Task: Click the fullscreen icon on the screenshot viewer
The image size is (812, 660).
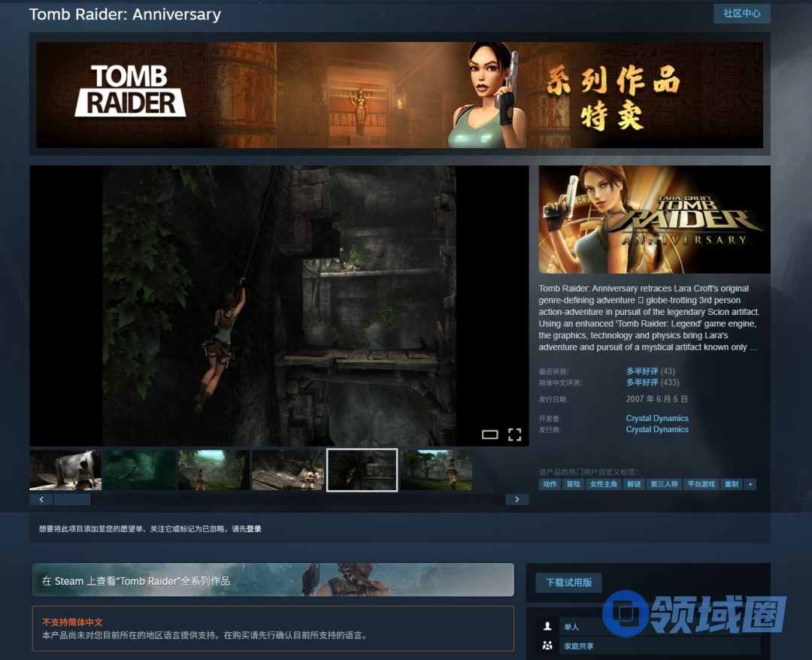Action: click(x=514, y=434)
